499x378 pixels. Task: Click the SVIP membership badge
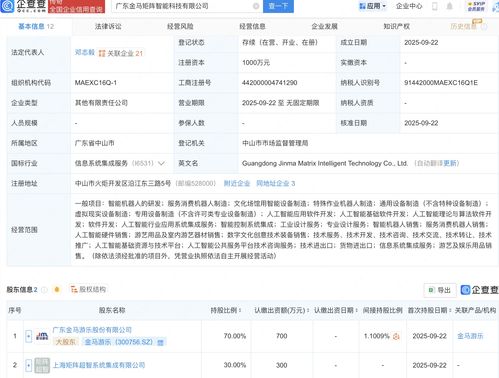(x=476, y=6)
